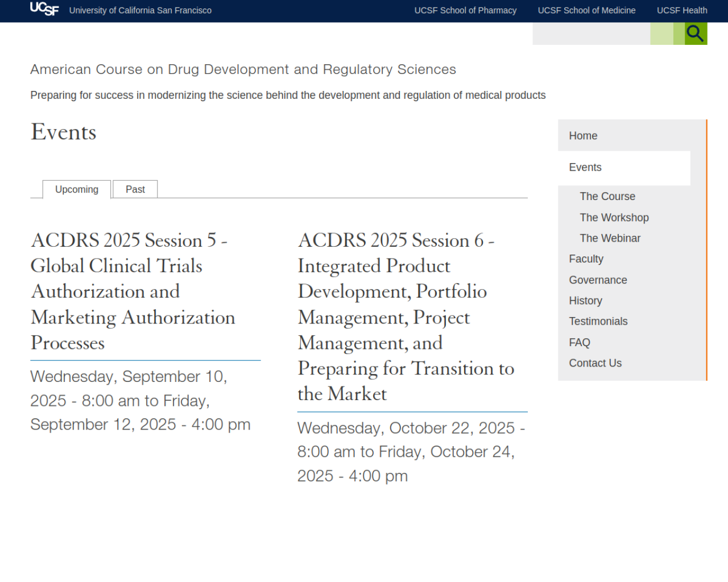This screenshot has height=582, width=728.
Task: Open ACDRS 2025 Session 6 event
Action: 406,317
